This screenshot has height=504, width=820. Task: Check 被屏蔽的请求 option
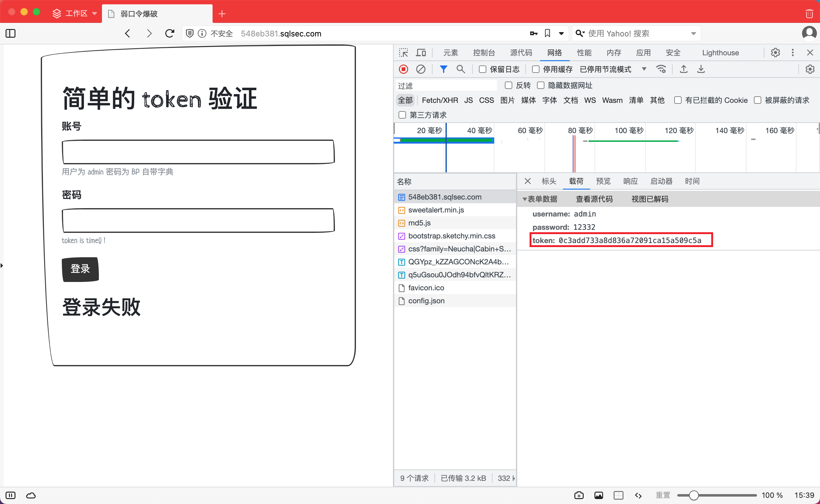757,100
